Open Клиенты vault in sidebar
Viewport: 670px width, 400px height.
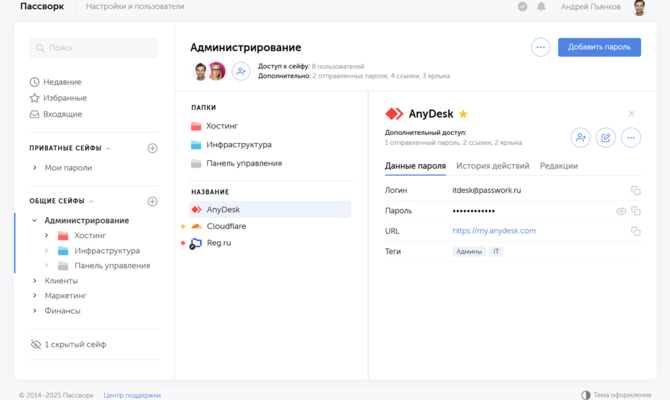click(61, 281)
